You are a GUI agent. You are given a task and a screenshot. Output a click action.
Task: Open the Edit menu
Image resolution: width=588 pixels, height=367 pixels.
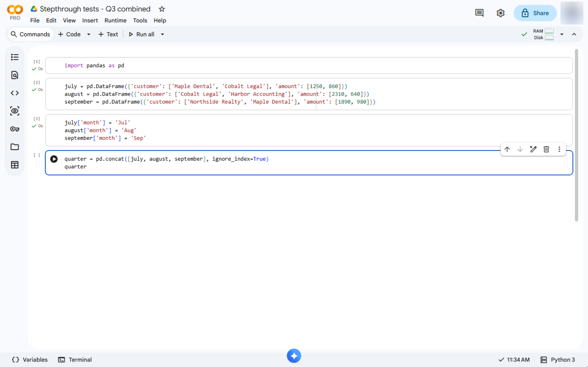[51, 20]
